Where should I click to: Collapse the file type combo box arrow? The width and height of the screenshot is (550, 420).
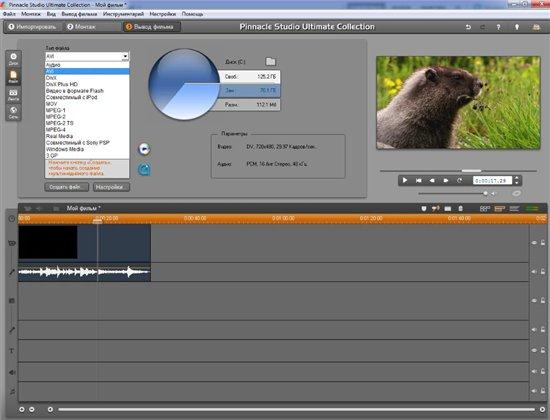pos(125,56)
